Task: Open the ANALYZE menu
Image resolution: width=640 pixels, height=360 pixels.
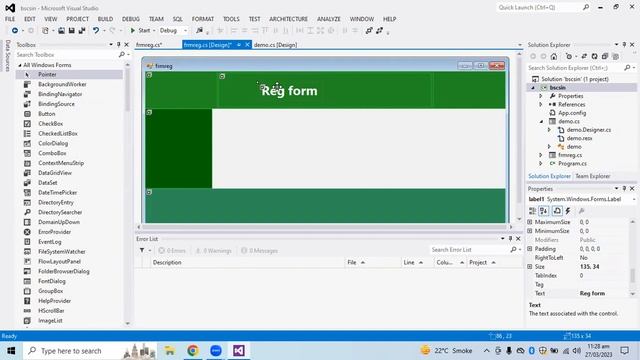Action: tap(329, 19)
